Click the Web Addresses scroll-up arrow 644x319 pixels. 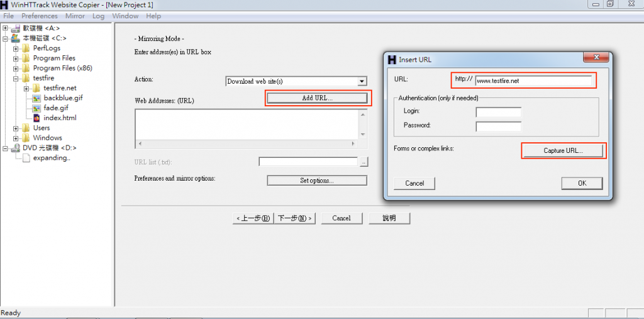[363, 115]
